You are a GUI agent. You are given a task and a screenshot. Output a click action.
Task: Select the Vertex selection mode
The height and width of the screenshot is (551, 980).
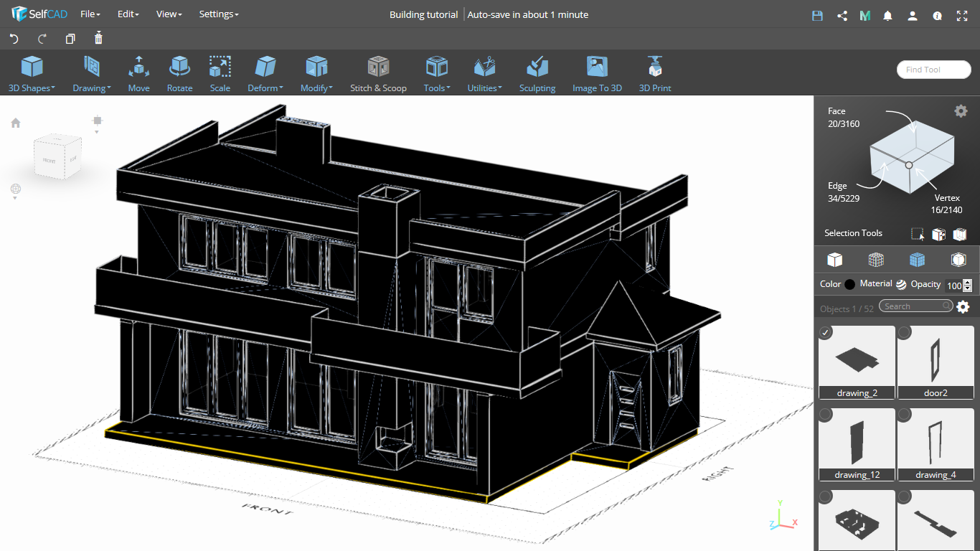(946, 204)
